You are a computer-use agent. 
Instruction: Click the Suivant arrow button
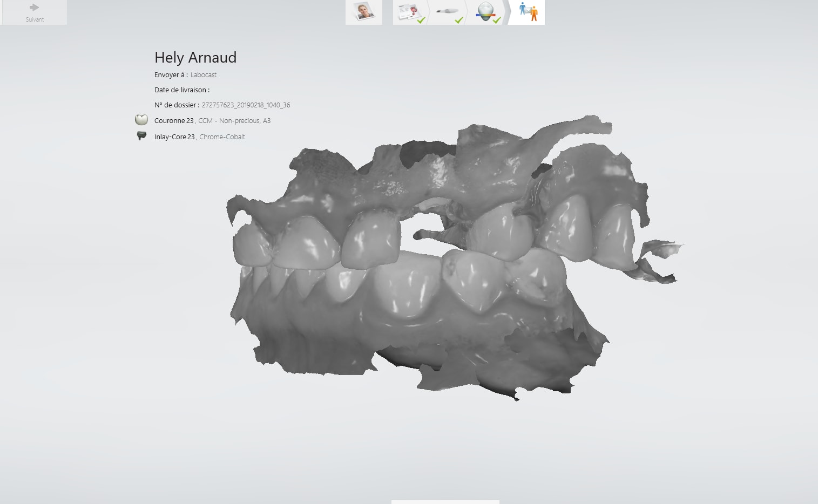(35, 12)
